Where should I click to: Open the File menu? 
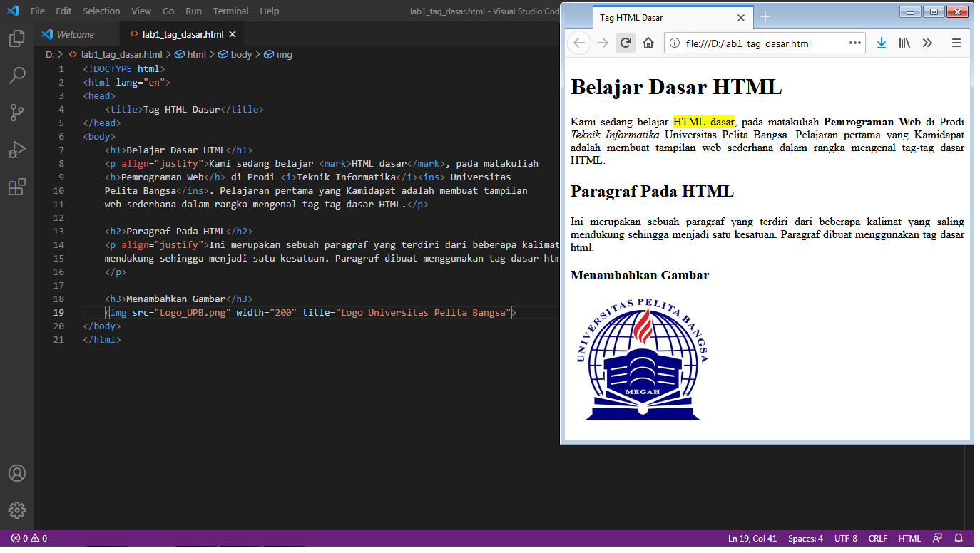[x=38, y=11]
